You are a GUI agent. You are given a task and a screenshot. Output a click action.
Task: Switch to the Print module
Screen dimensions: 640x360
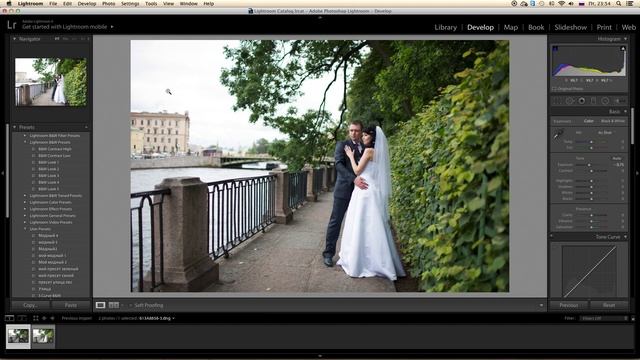[604, 27]
